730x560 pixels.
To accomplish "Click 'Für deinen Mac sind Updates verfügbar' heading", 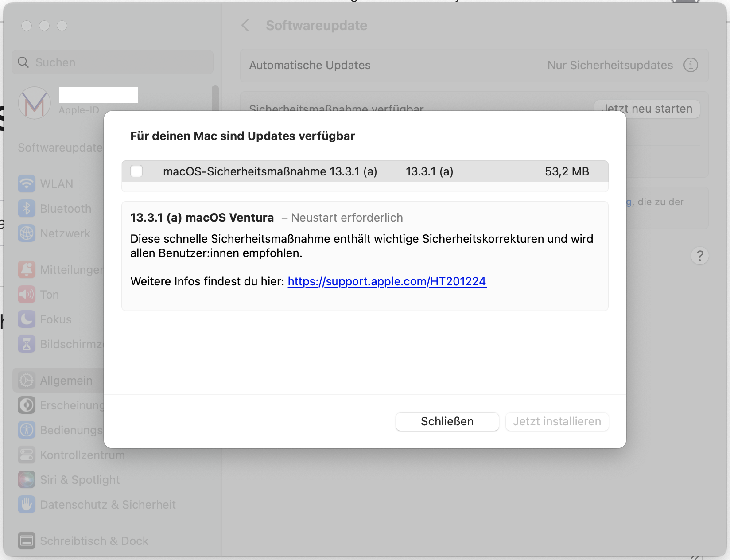I will coord(242,136).
